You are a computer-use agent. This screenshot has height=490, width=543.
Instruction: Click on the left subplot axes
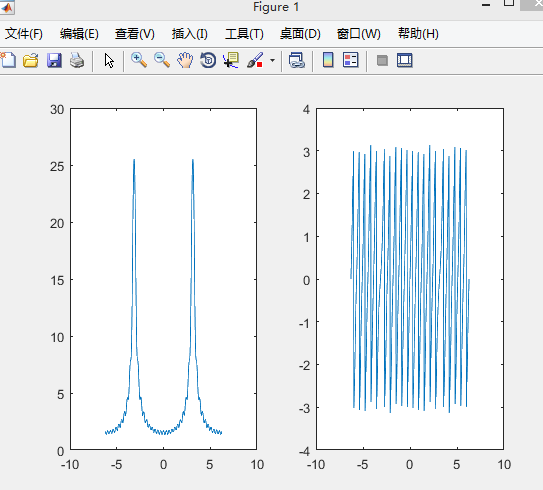(163, 279)
